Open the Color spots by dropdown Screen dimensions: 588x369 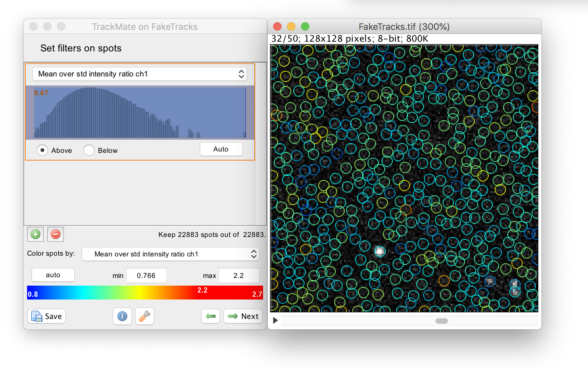pyautogui.click(x=171, y=254)
